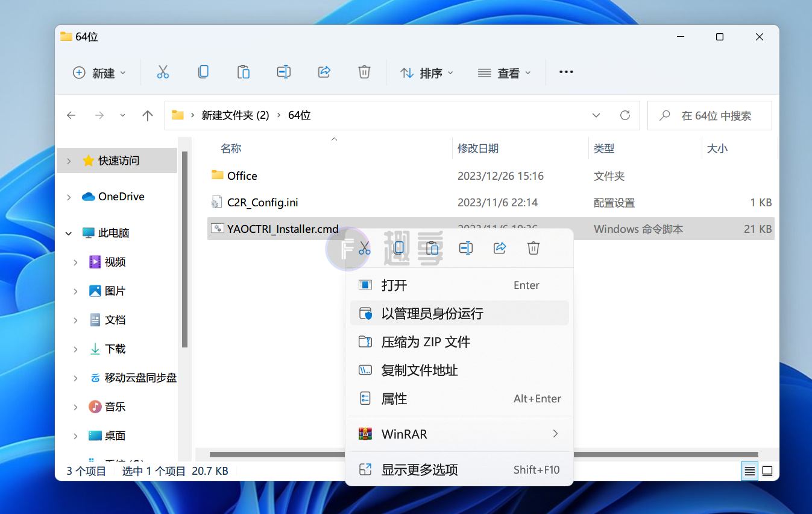812x514 pixels.
Task: Expand 视频 folder chevron
Action: (x=75, y=262)
